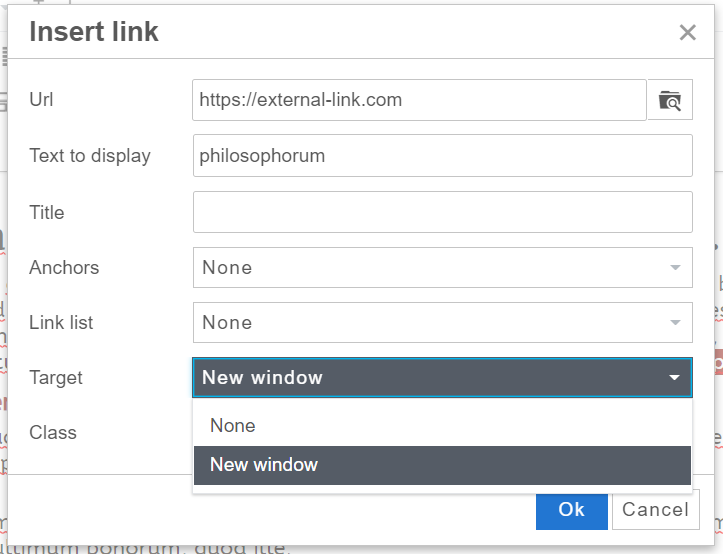Click the Url input field
The height and width of the screenshot is (554, 723).
(x=419, y=100)
